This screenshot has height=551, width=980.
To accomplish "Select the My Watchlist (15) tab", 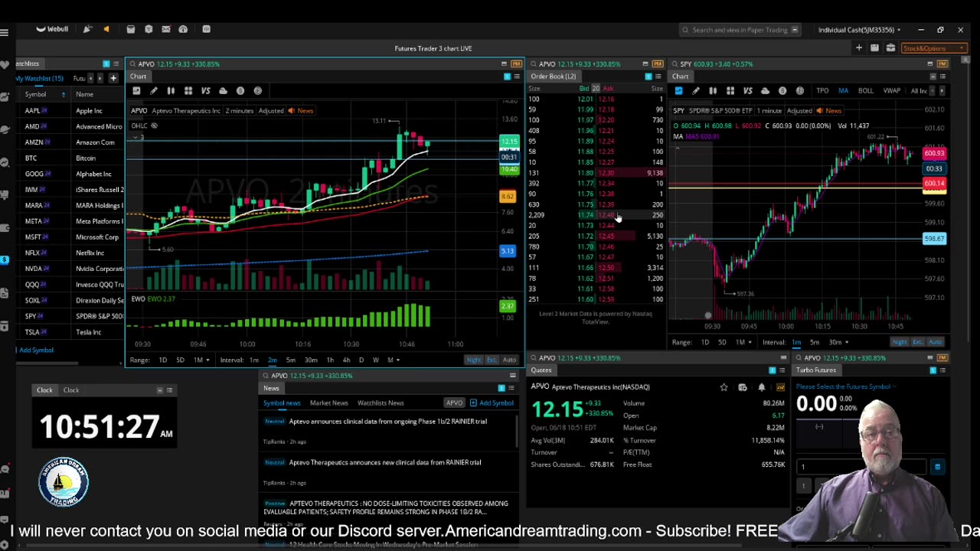I will [x=40, y=78].
